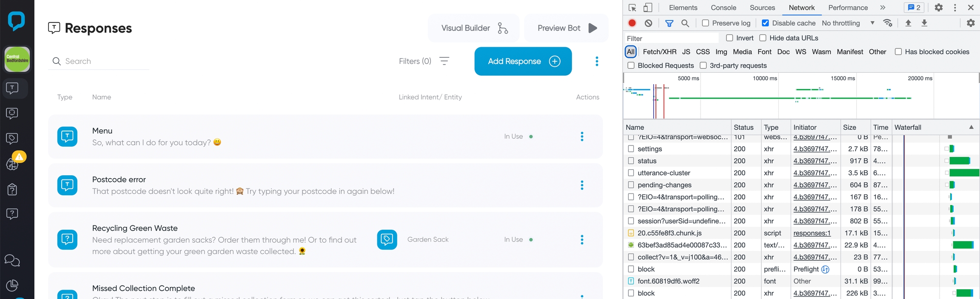Screen dimensions: 980x299
Task: Uncheck the Disable cache checkbox
Action: (765, 23)
